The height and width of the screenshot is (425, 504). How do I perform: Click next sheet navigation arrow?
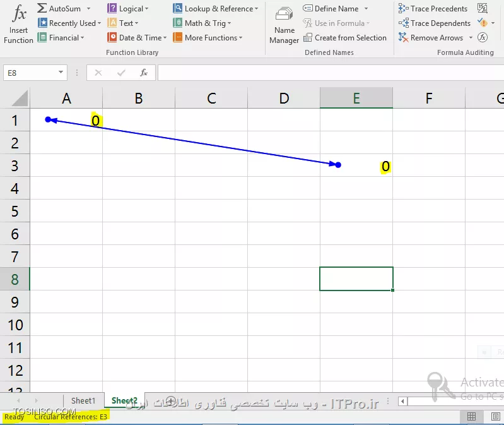click(37, 400)
